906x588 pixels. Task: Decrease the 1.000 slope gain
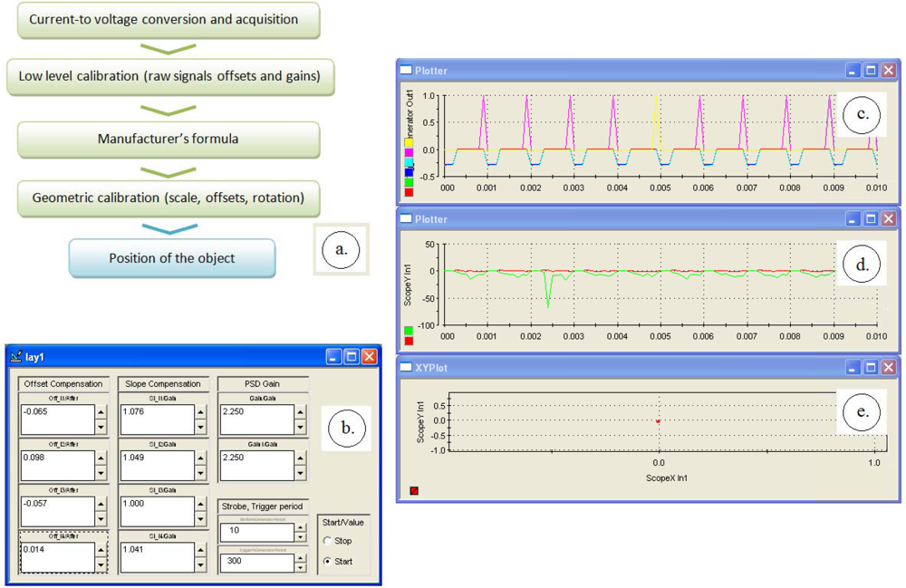coord(200,519)
